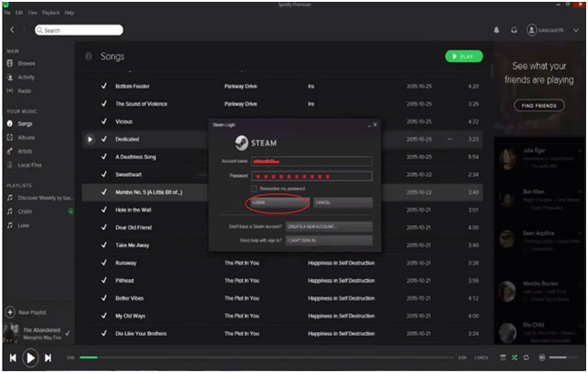Click Create a New Account button
This screenshot has width=588, height=373.
tap(329, 226)
